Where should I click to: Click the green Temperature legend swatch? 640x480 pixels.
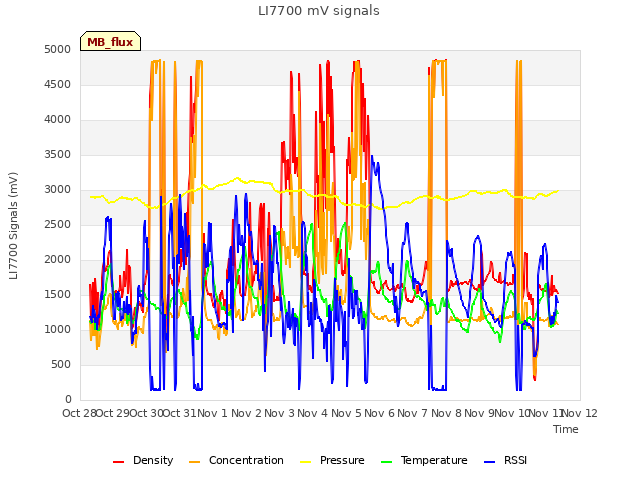[x=386, y=462]
